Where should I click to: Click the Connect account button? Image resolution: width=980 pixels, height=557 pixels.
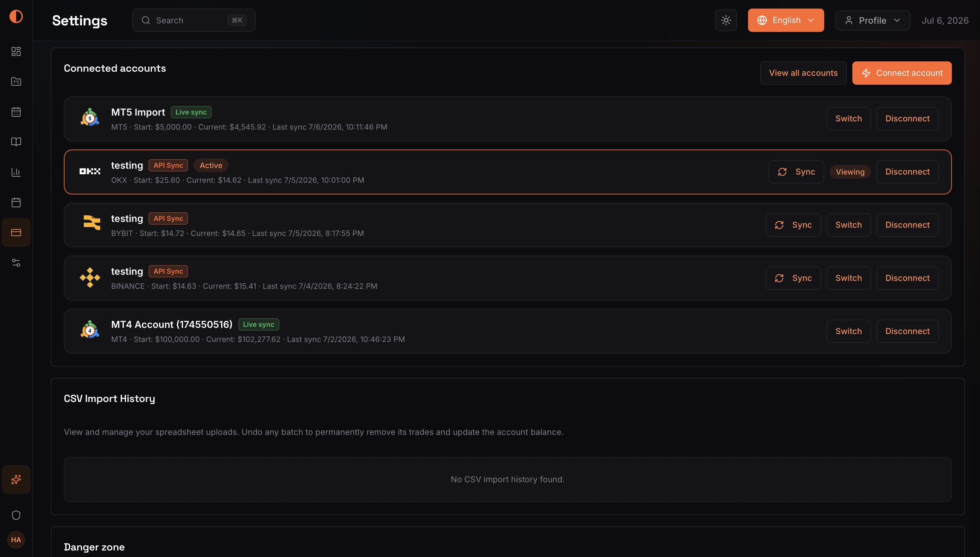901,73
